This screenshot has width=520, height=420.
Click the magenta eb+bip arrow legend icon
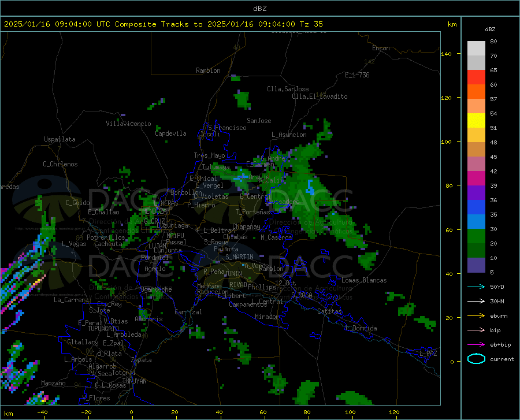(x=476, y=345)
